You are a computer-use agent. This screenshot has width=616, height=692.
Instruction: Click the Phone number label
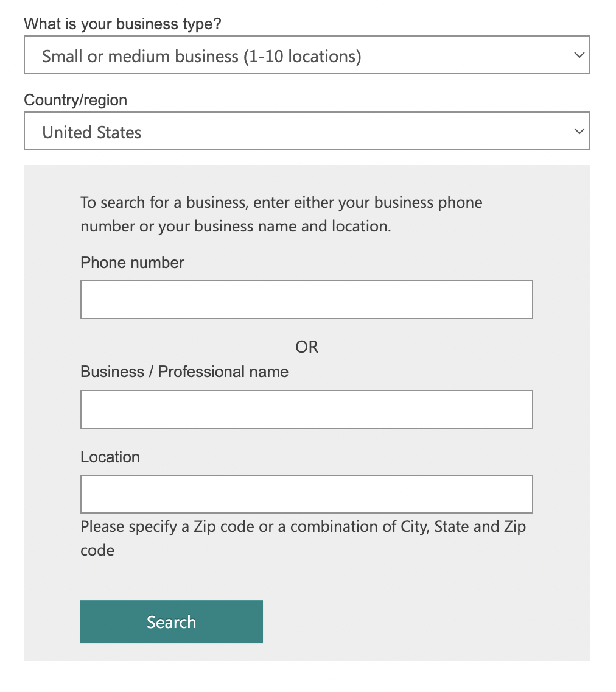pos(131,263)
